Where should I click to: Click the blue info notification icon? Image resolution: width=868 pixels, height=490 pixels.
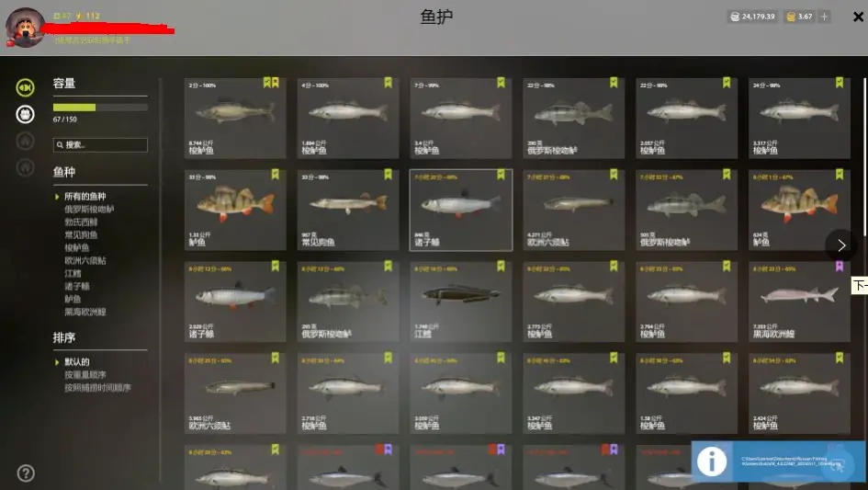pos(711,461)
